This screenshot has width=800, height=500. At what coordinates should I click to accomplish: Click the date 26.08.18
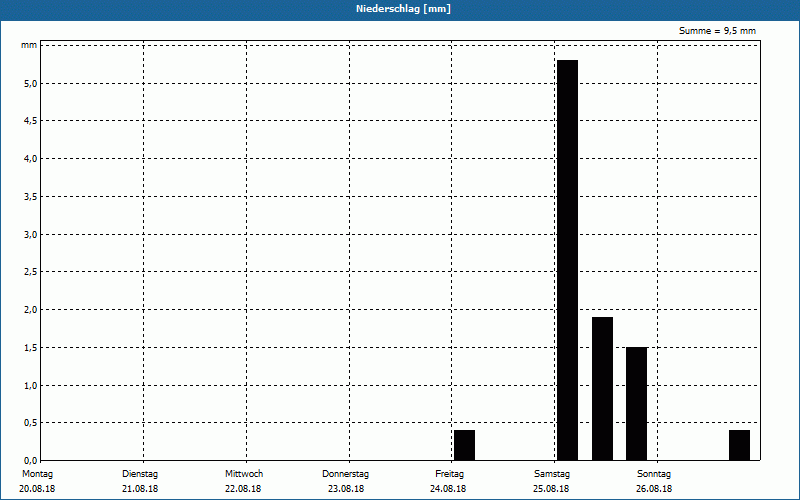654,489
